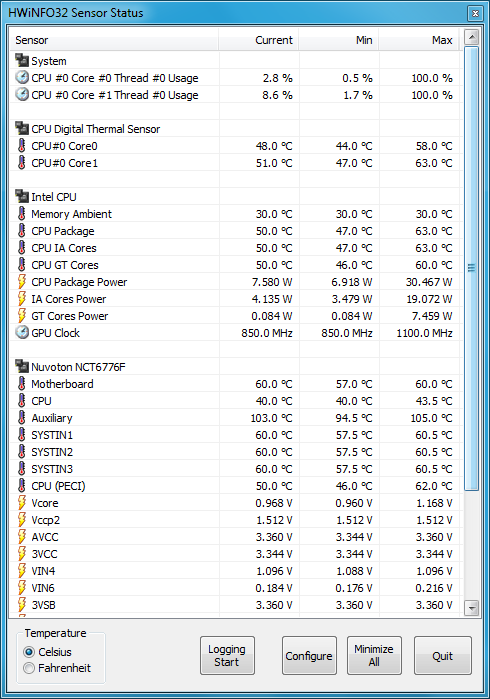The image size is (490, 699).
Task: Click clock icon beside GPU Clock
Action: coord(21,332)
